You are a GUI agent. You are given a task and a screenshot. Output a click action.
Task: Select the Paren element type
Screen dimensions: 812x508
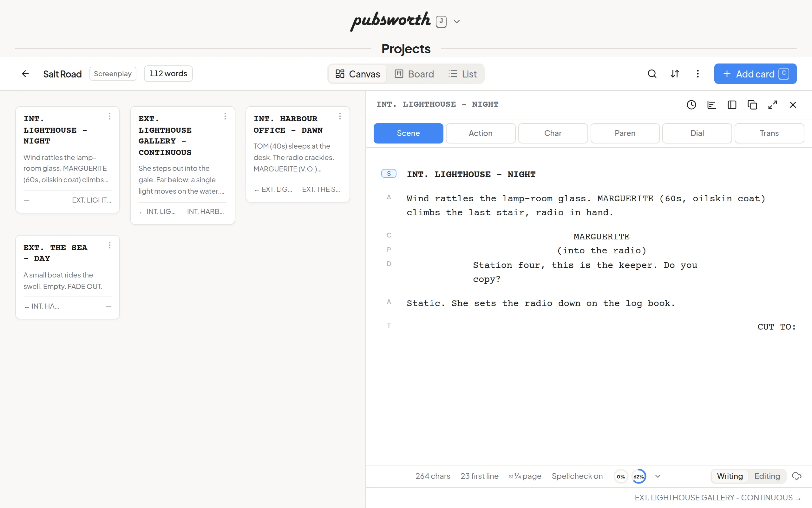click(x=625, y=133)
